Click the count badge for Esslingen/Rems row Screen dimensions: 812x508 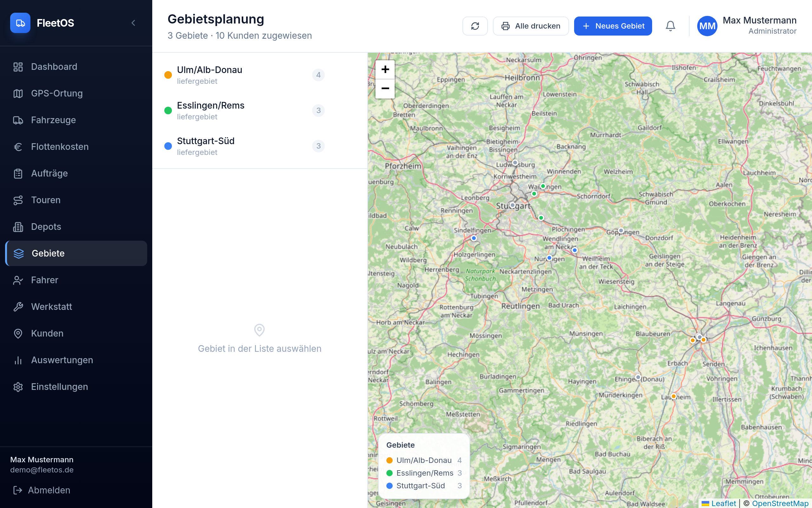318,110
